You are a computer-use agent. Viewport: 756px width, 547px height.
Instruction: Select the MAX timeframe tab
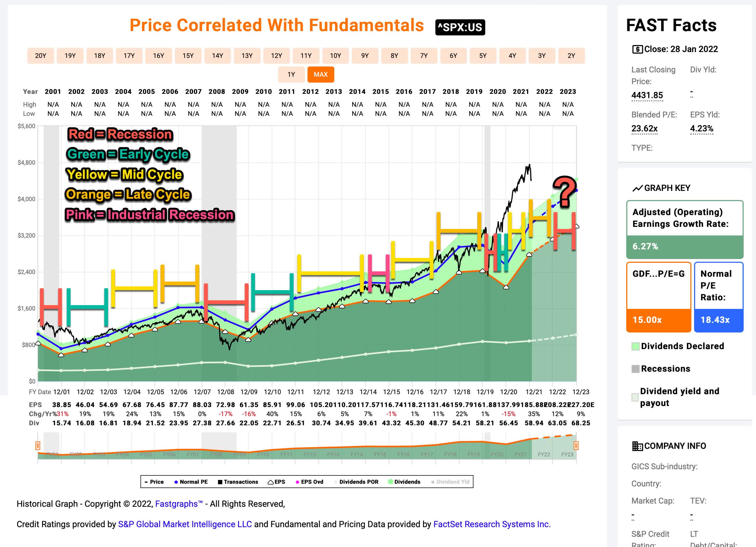click(321, 74)
